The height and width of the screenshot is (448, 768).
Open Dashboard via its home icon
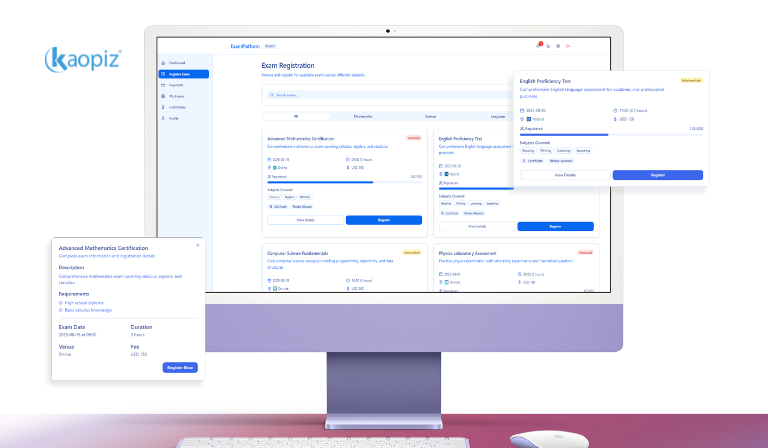[163, 63]
